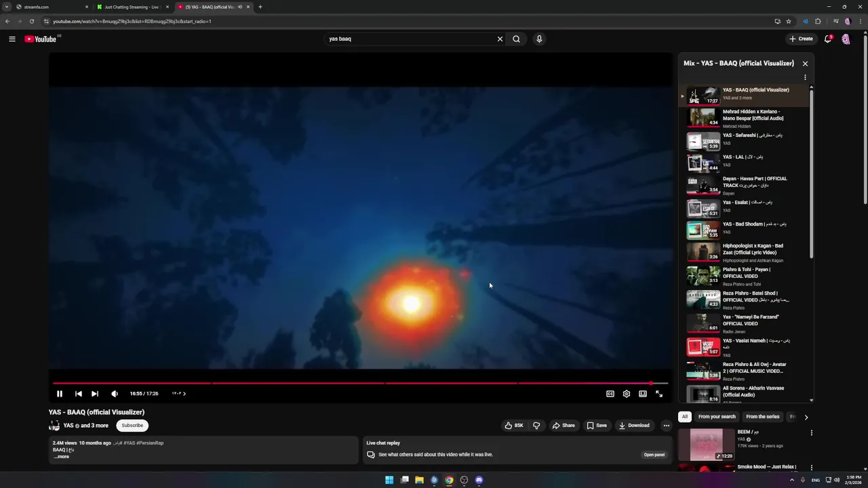The width and height of the screenshot is (868, 488).
Task: Mute the video with the speaker icon
Action: pyautogui.click(x=115, y=394)
